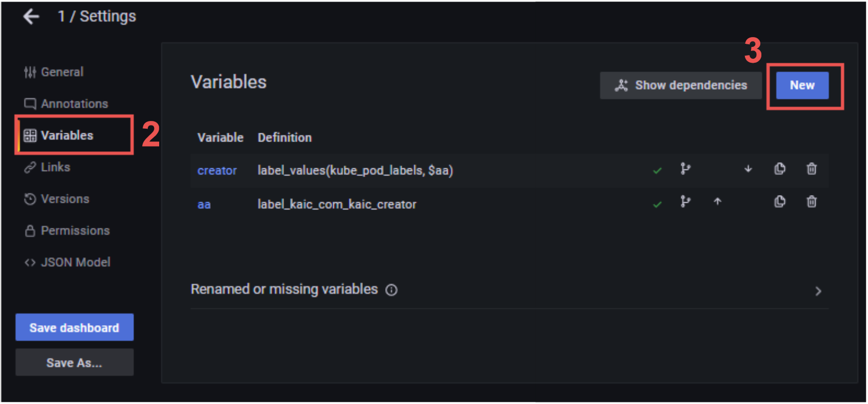Open the creator variable link
The height and width of the screenshot is (404, 868).
pos(217,171)
